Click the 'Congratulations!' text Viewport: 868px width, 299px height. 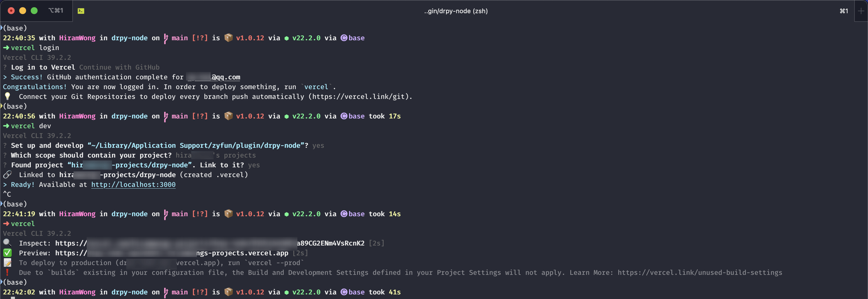coord(35,87)
